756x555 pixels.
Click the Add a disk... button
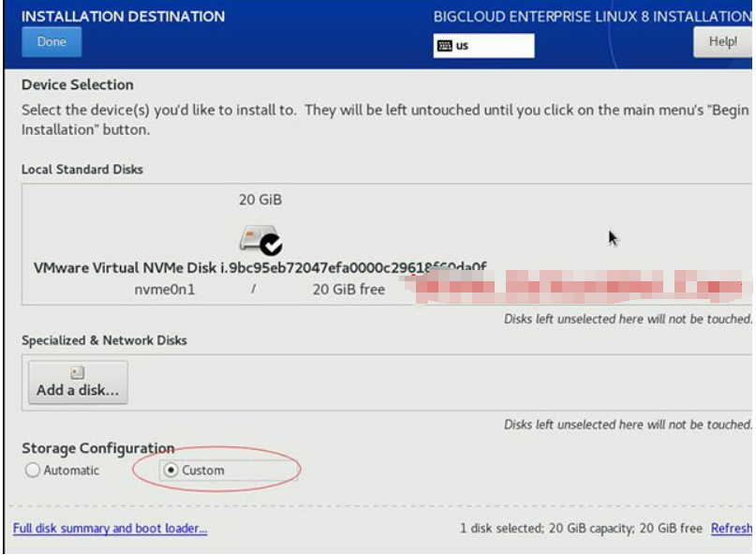tap(78, 382)
